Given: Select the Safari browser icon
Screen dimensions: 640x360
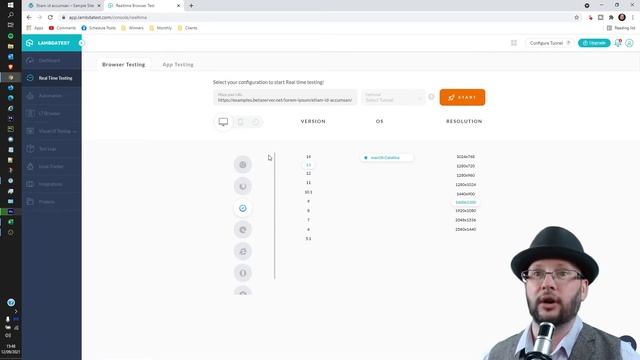Looking at the screenshot, I should (243, 208).
